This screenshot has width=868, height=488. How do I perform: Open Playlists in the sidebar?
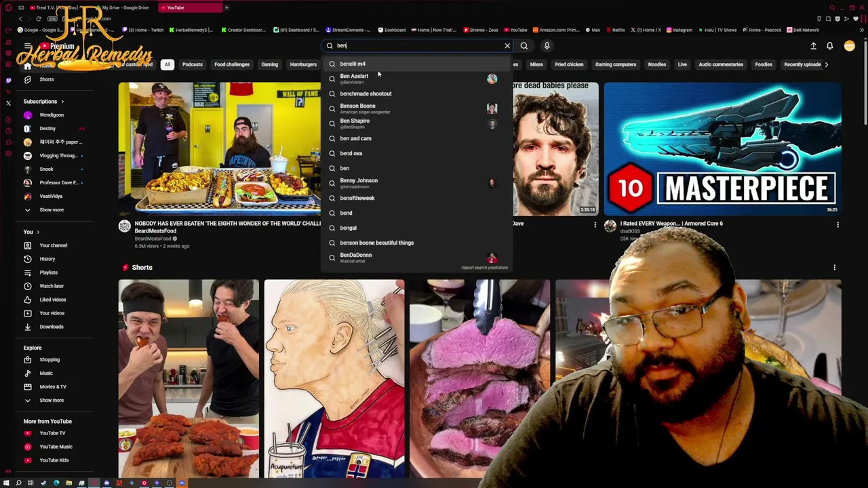[47, 272]
